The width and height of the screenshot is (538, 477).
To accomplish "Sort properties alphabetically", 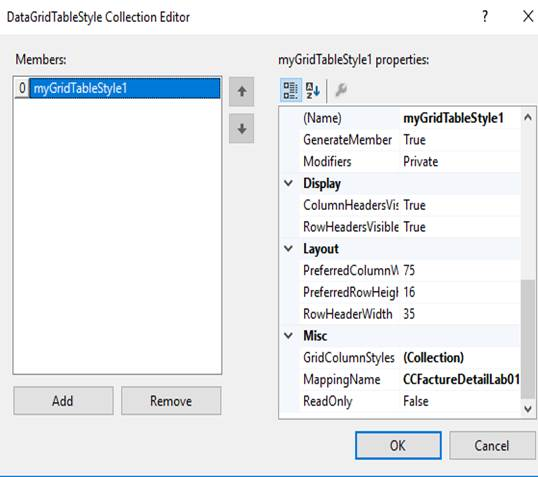I will click(313, 90).
